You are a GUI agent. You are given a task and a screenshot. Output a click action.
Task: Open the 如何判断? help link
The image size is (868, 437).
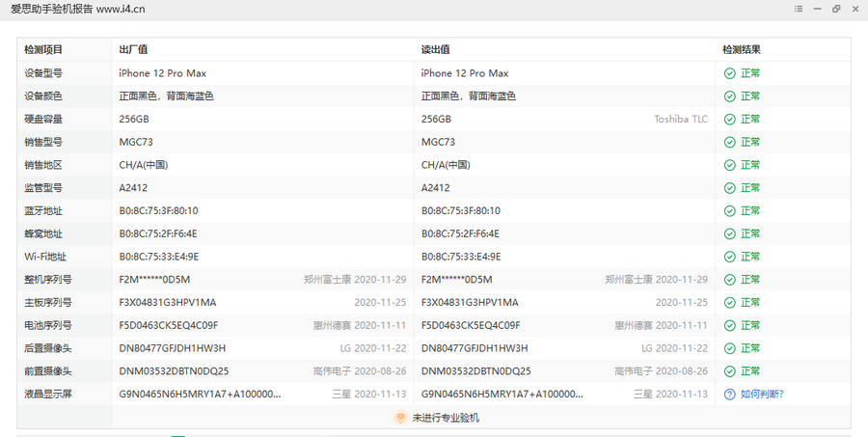coord(761,394)
